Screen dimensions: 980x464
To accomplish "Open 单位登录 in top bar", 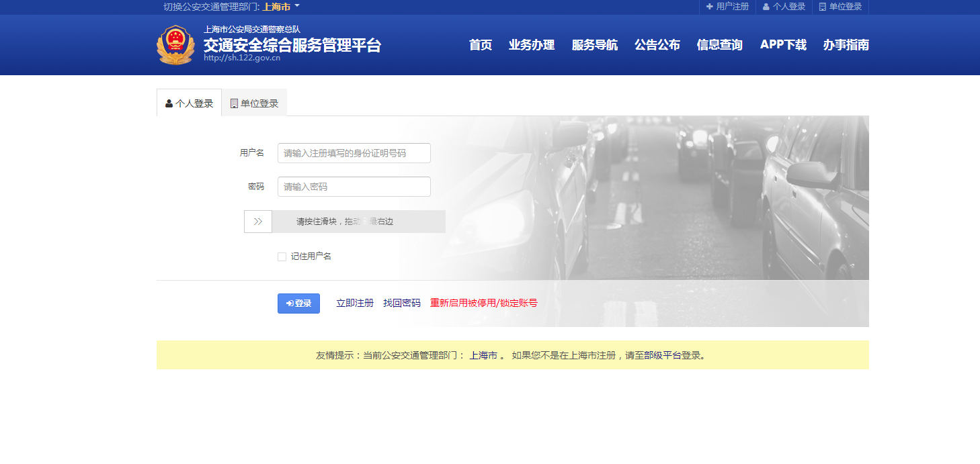I will [x=840, y=7].
